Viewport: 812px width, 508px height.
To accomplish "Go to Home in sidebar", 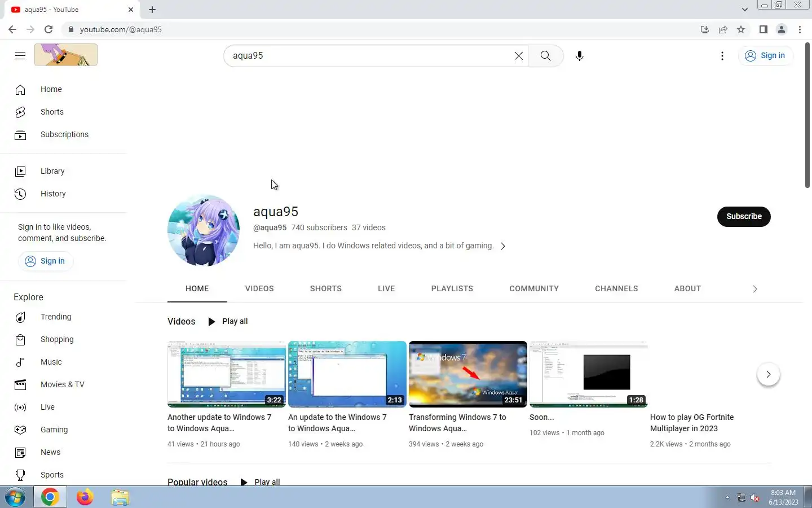I will click(63, 89).
